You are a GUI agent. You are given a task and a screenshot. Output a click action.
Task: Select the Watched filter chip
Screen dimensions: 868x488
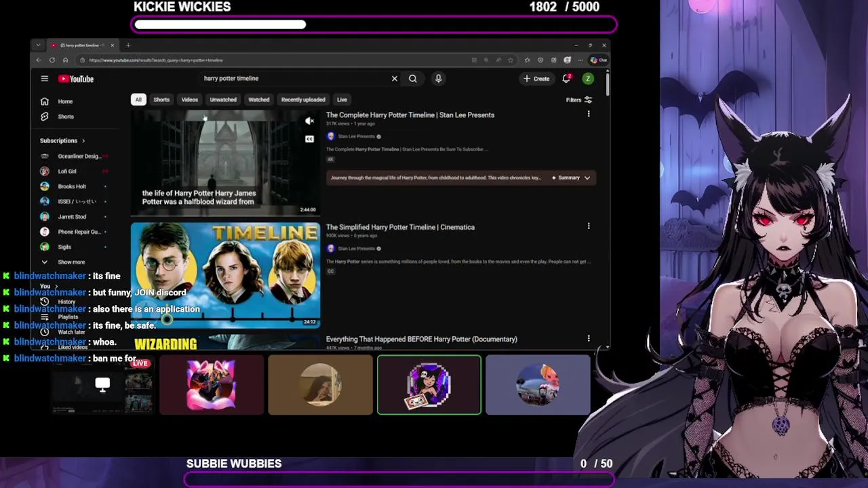point(258,100)
